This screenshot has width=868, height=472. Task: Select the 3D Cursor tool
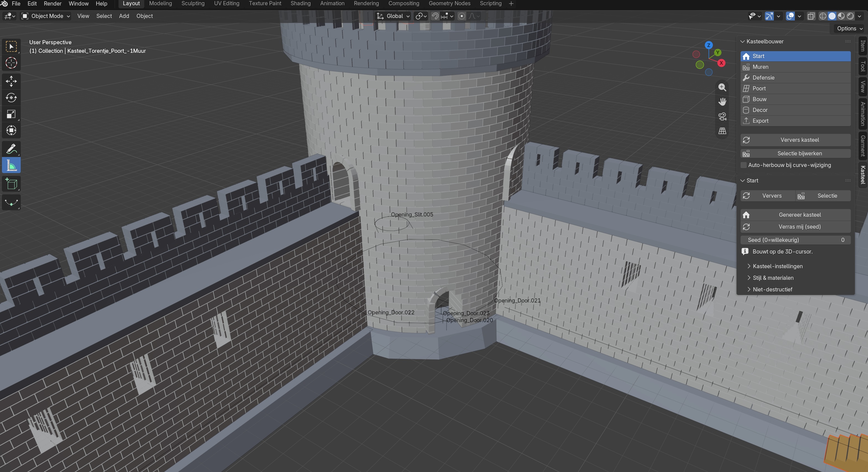click(11, 63)
